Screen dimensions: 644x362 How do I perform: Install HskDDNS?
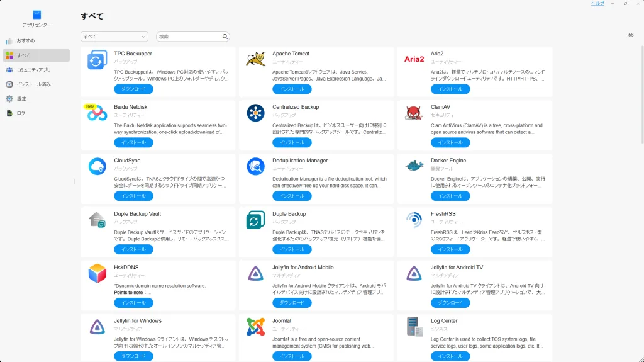[x=133, y=303]
